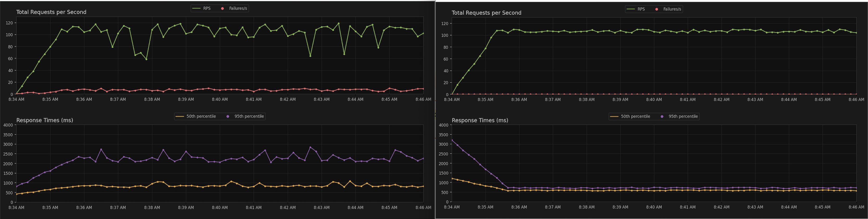Screen dimensions: 868x219
Task: Hide 50th percentile line in right response chart
Action: tap(630, 117)
